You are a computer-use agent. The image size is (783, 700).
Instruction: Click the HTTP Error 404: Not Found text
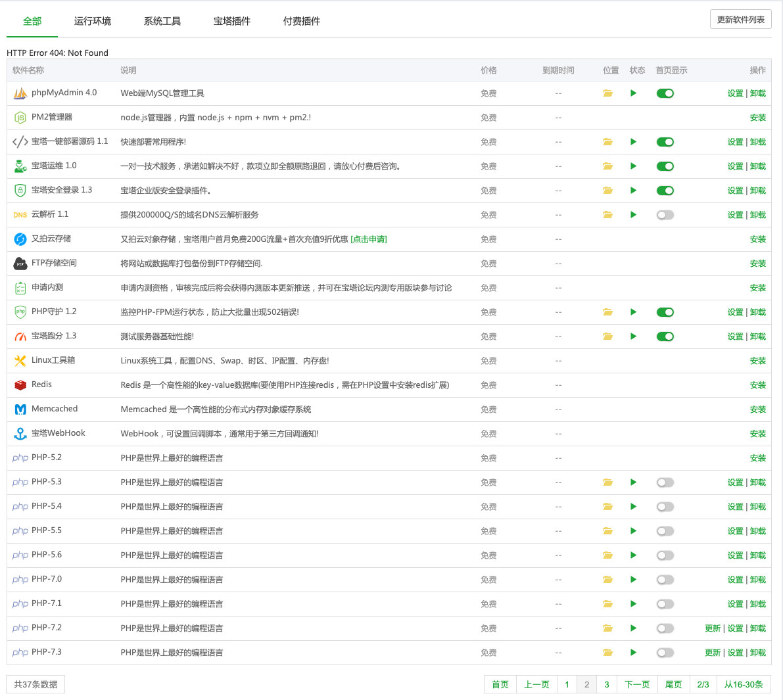tap(57, 53)
